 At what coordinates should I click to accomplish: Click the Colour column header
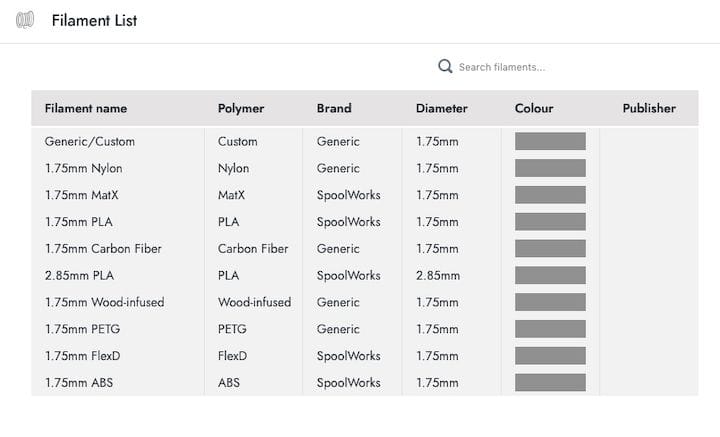534,108
